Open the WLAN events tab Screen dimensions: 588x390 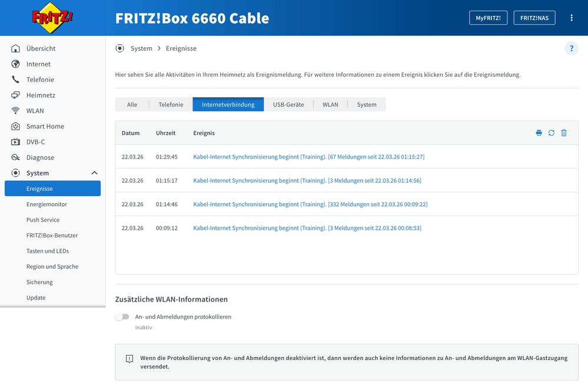(330, 104)
